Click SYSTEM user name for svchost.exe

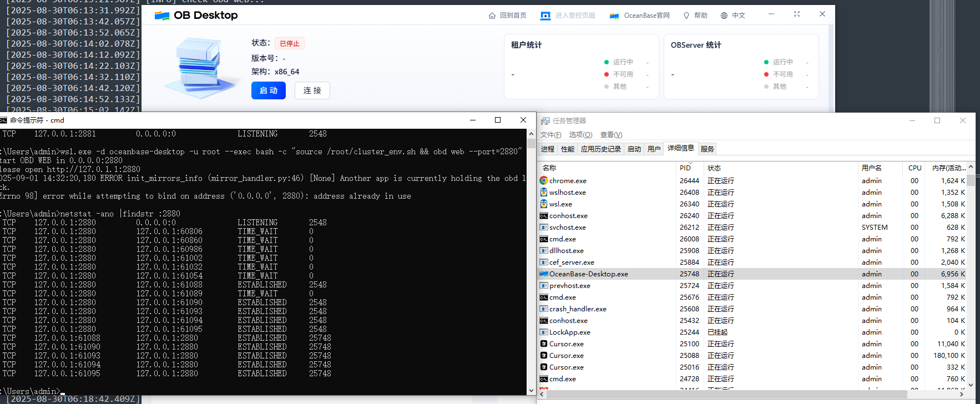(875, 227)
